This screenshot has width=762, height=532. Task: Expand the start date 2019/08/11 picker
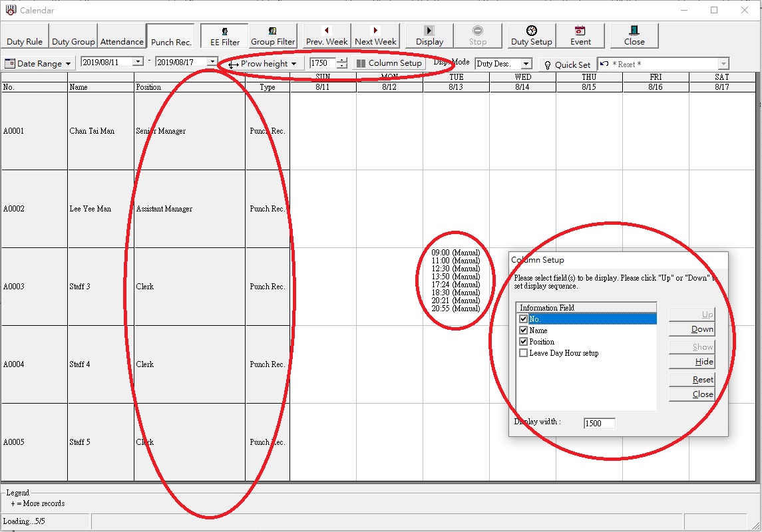point(138,62)
